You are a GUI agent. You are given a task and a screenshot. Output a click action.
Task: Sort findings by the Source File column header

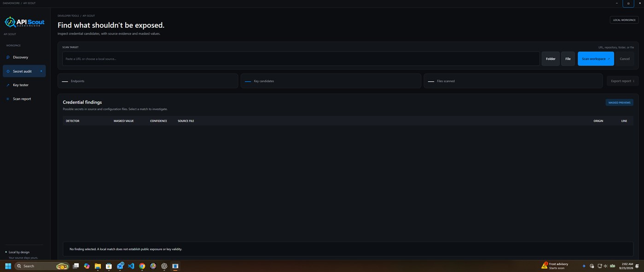pyautogui.click(x=186, y=121)
